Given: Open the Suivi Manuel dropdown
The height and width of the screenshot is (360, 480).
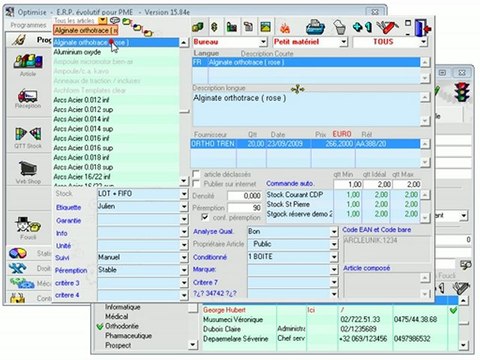Looking at the screenshot, I should pyautogui.click(x=184, y=257).
